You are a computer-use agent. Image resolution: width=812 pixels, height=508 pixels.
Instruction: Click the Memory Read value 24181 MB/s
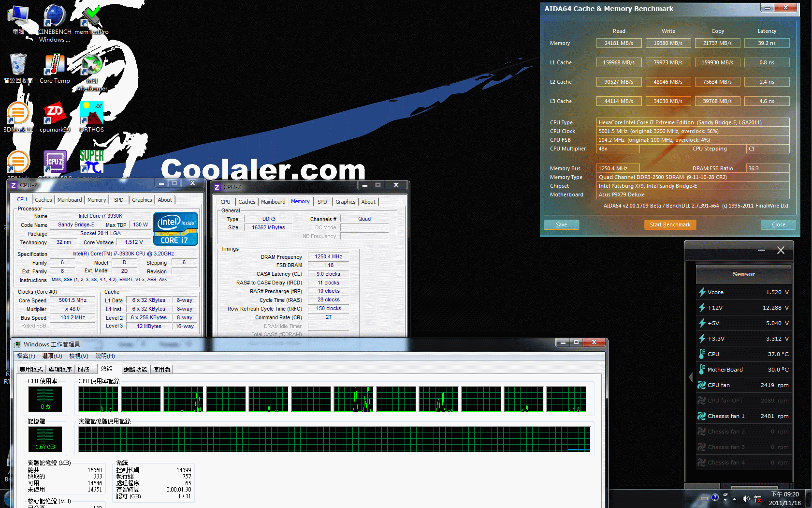pyautogui.click(x=619, y=43)
